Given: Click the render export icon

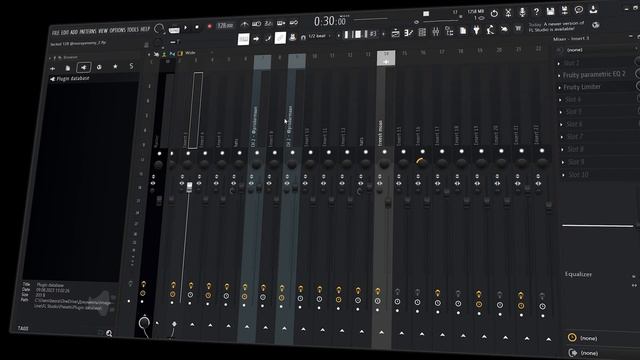Looking at the screenshot, I should coord(565,10).
